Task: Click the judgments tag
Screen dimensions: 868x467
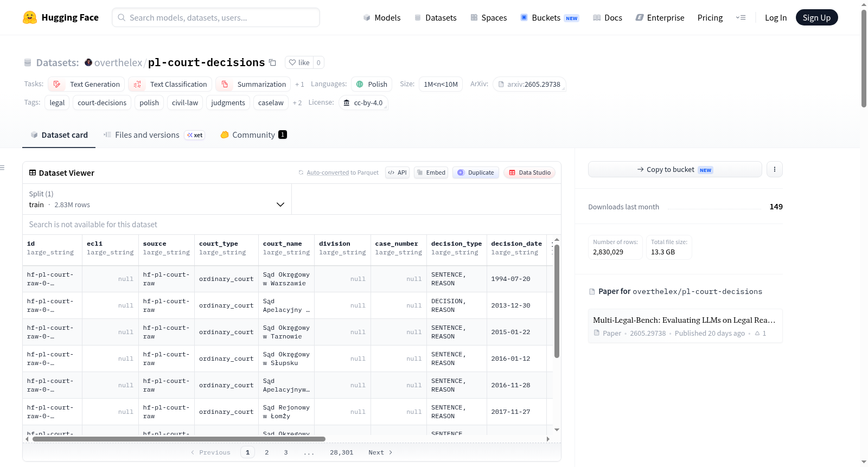Action: click(x=228, y=103)
